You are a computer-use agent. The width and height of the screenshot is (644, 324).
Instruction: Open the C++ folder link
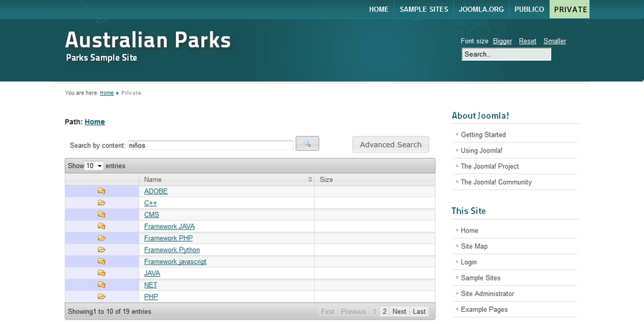point(150,203)
